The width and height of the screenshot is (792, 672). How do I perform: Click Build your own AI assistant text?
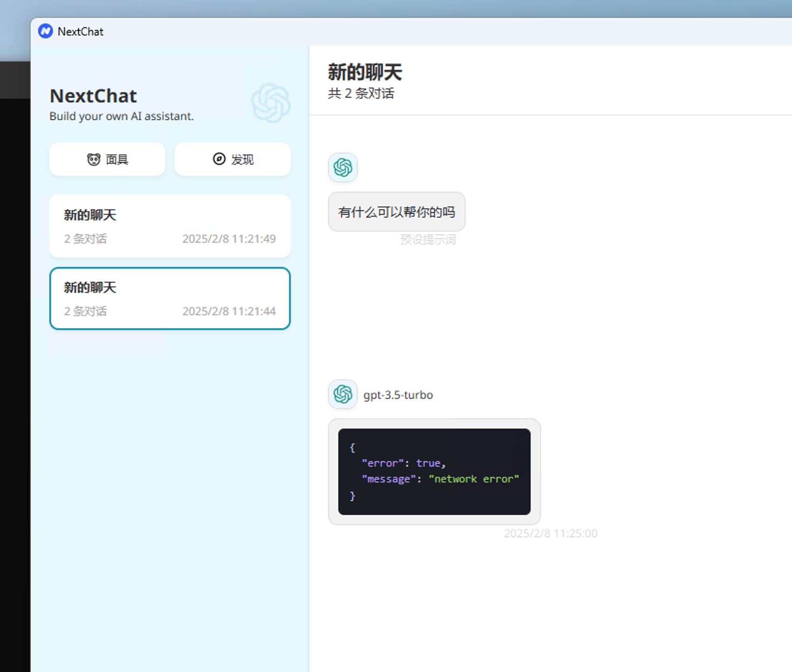pos(121,116)
